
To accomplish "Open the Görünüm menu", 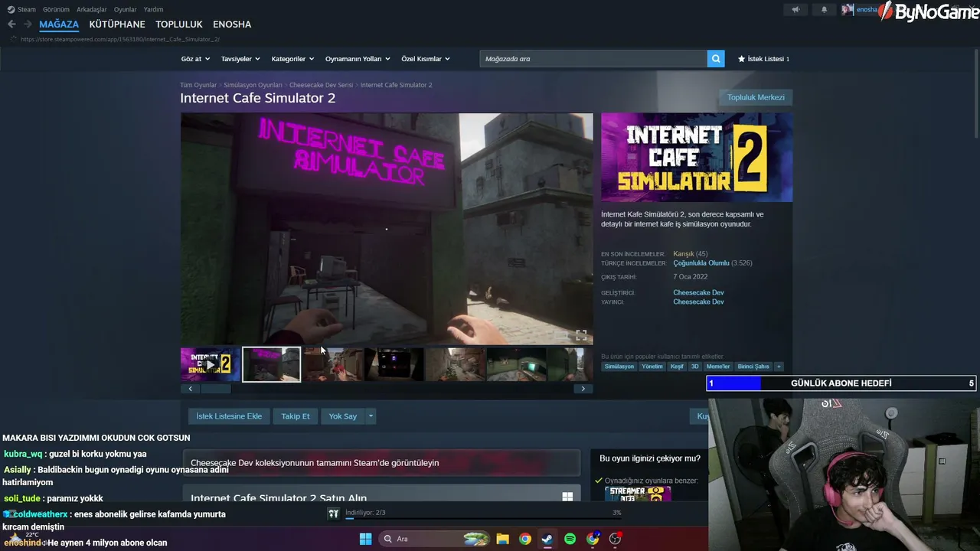I will click(x=57, y=10).
